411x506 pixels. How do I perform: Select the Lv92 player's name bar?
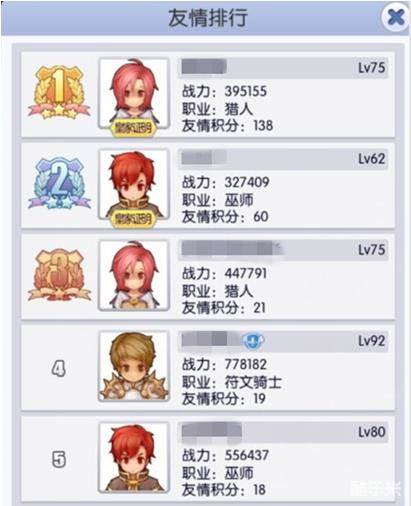click(x=283, y=341)
